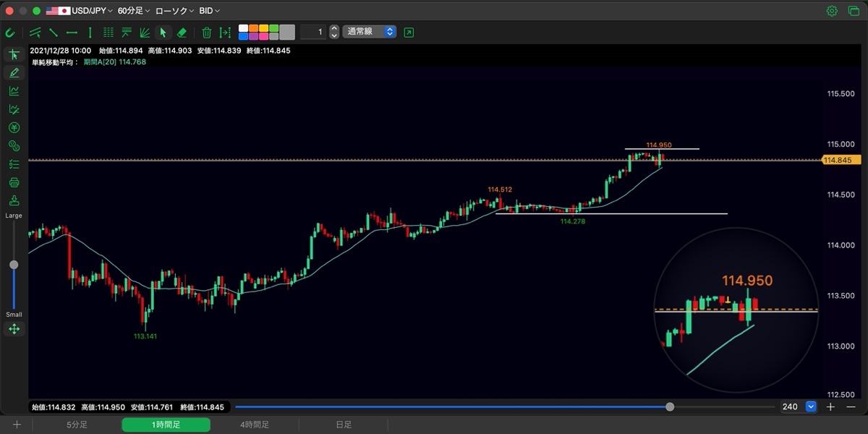Select the magnet snap icon
The height and width of the screenshot is (434, 868).
(10, 33)
